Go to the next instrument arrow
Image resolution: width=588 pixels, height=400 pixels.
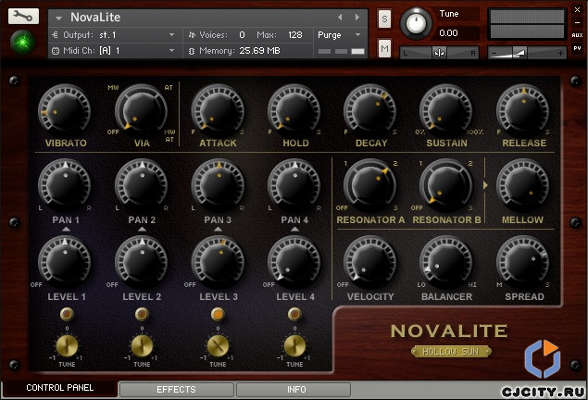click(357, 17)
